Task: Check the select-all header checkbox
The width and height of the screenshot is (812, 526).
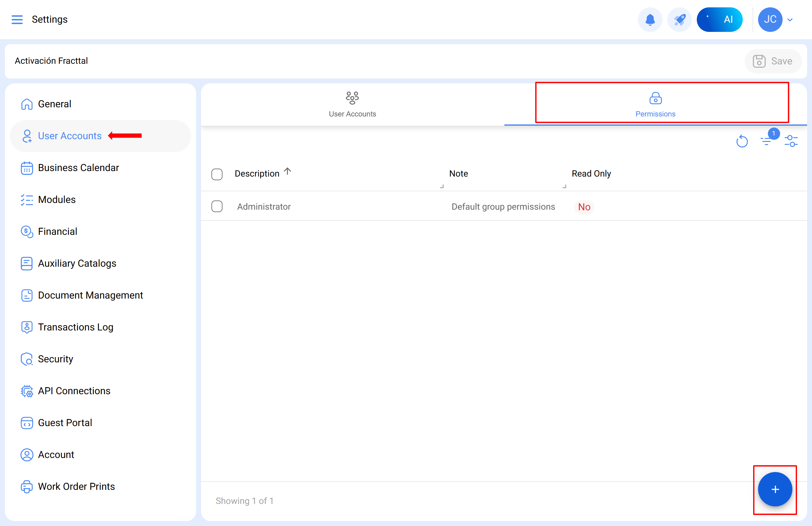Action: pyautogui.click(x=217, y=174)
